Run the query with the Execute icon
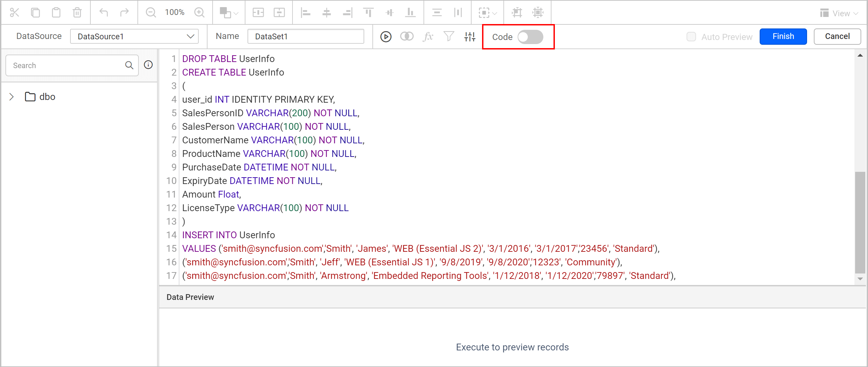The height and width of the screenshot is (367, 868). point(386,37)
